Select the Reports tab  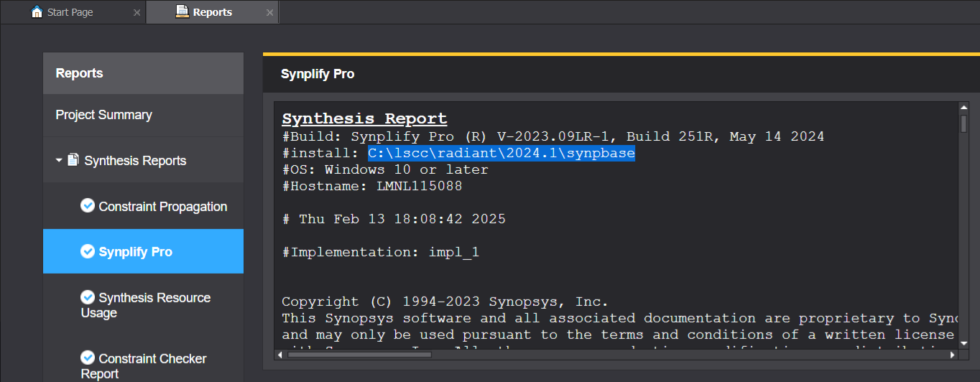(212, 12)
